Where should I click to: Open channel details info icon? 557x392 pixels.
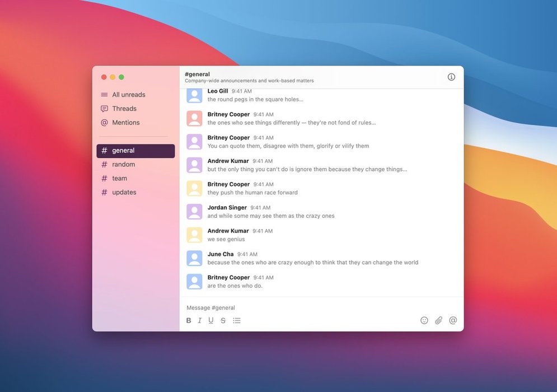click(451, 77)
